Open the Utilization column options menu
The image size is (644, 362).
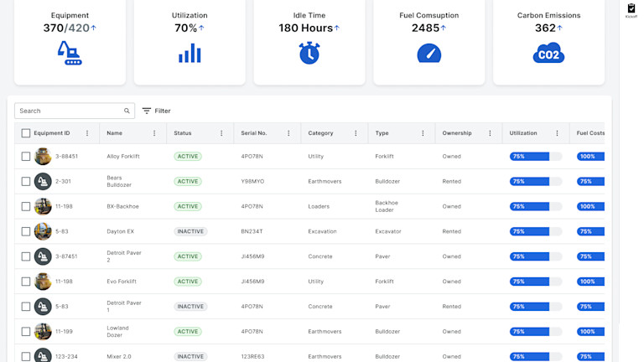(x=557, y=133)
